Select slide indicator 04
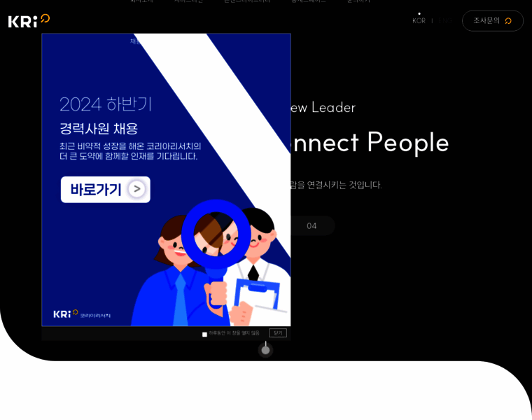The image size is (532, 420). (x=311, y=226)
